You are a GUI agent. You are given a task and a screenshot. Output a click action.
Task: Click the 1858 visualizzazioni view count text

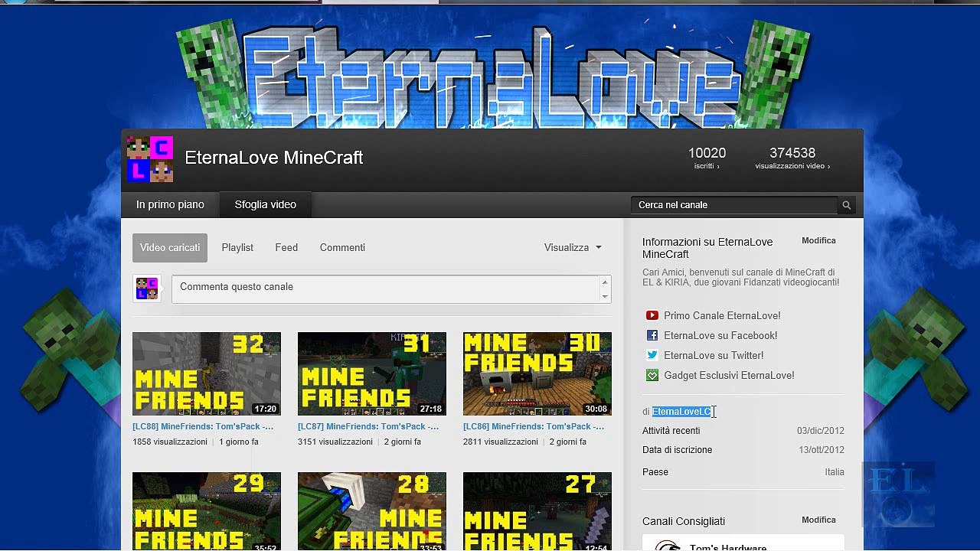pos(170,442)
